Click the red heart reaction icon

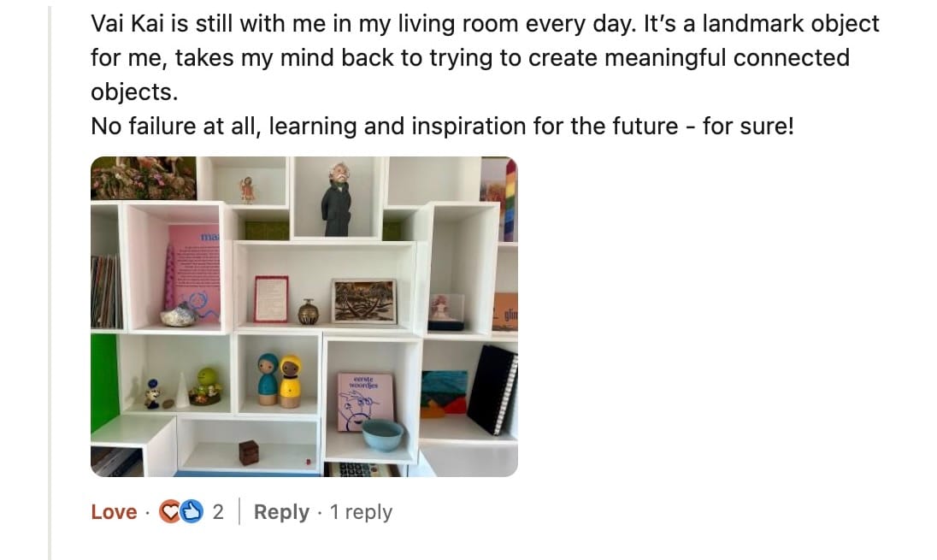point(170,512)
